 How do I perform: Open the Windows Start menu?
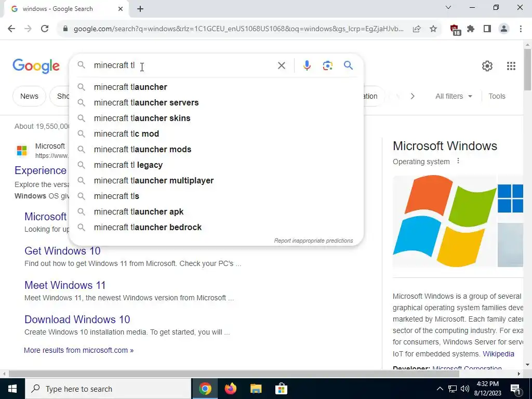click(12, 389)
